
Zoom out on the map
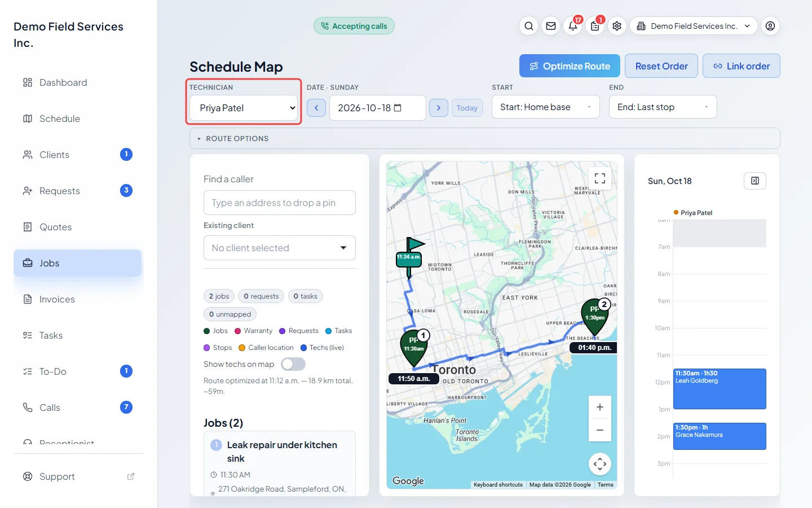(x=600, y=430)
